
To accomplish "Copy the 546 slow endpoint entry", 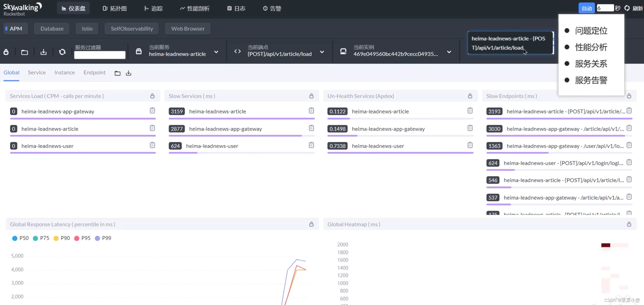I will 629,180.
